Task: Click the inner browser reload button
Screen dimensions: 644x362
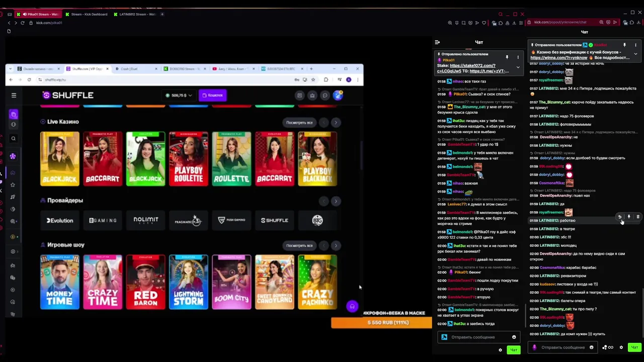Action: [29, 79]
